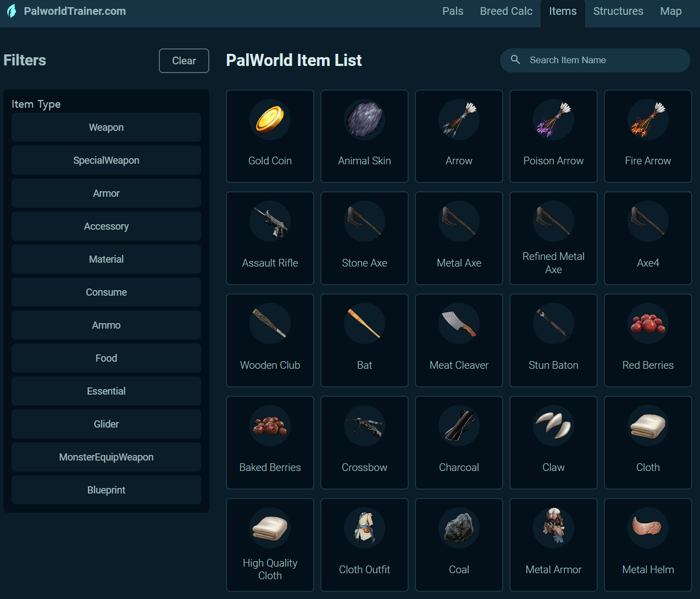Click the "High Quality Cloth" label text
Screen dimensions: 700x599
(270, 569)
